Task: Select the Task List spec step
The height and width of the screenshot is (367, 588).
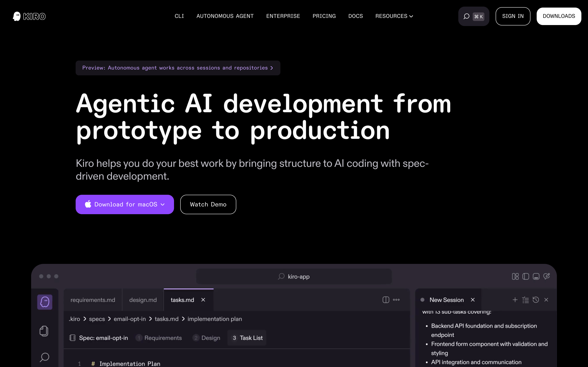Action: [x=247, y=338]
